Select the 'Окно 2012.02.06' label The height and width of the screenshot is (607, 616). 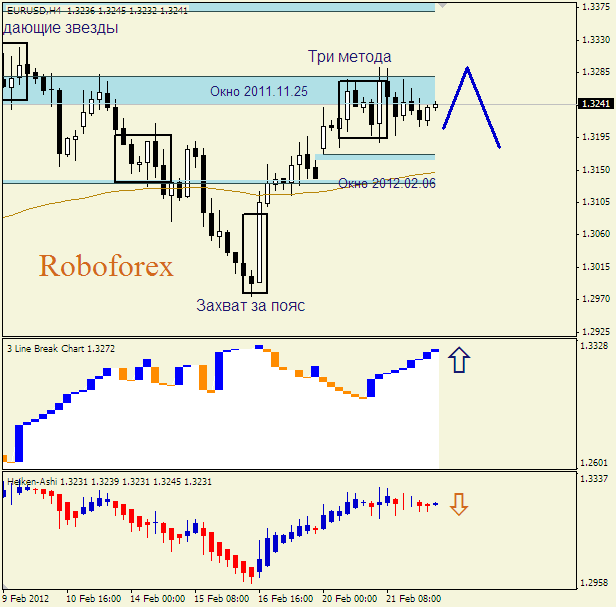click(386, 183)
